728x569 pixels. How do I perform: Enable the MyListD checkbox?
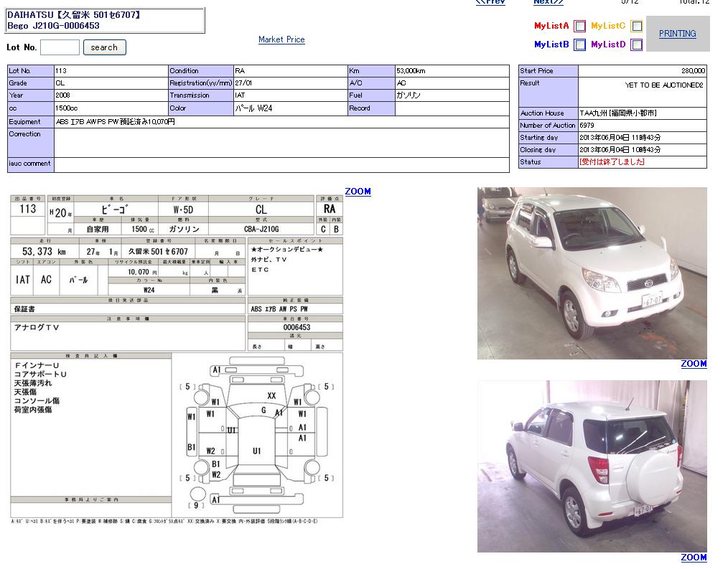click(636, 45)
